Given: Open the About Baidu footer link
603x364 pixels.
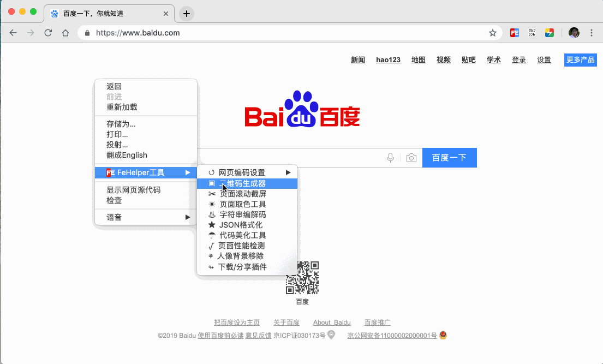Looking at the screenshot, I should [332, 323].
